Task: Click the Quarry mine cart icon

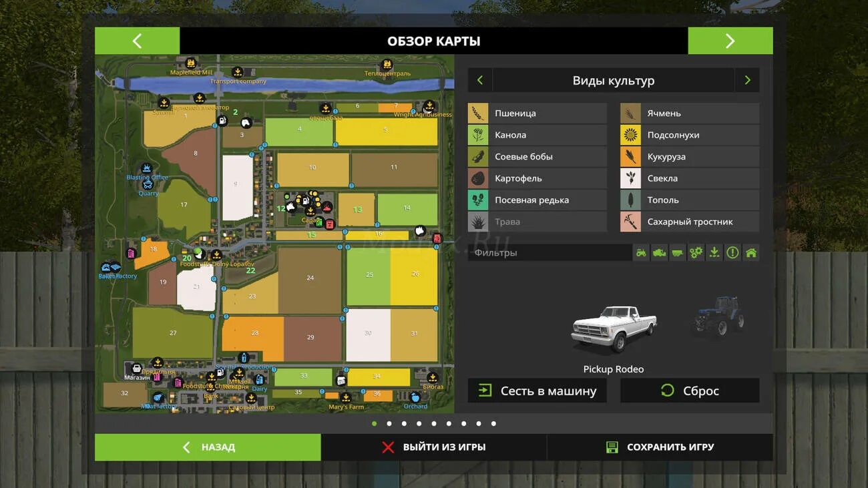Action: pos(148,185)
